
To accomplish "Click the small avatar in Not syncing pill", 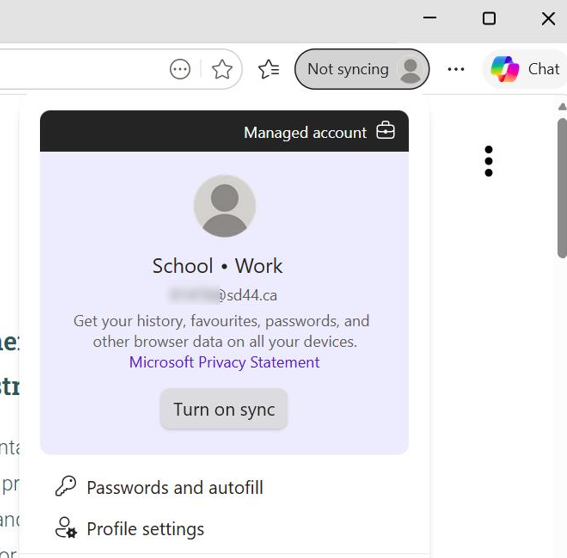I will coord(410,69).
